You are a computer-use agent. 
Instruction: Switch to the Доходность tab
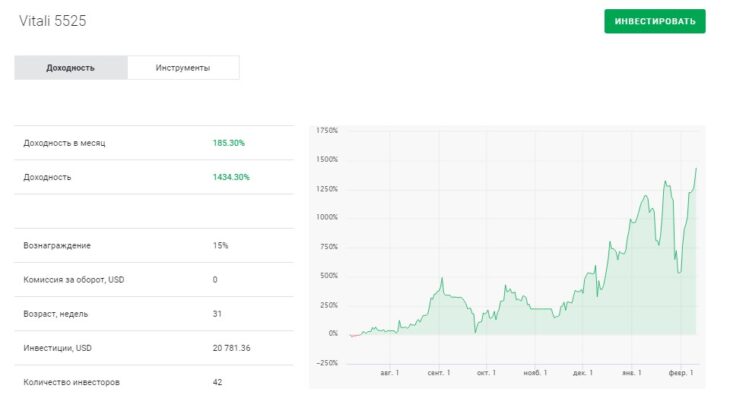coord(71,68)
